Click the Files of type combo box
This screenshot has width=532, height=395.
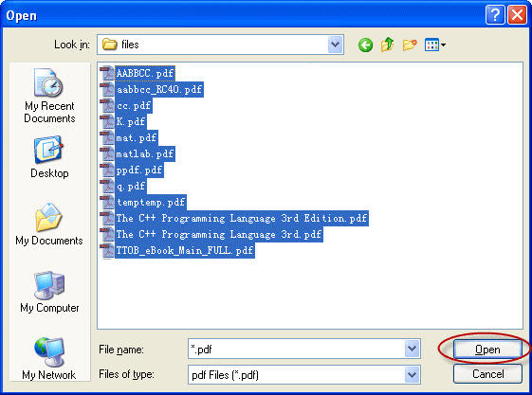point(304,375)
